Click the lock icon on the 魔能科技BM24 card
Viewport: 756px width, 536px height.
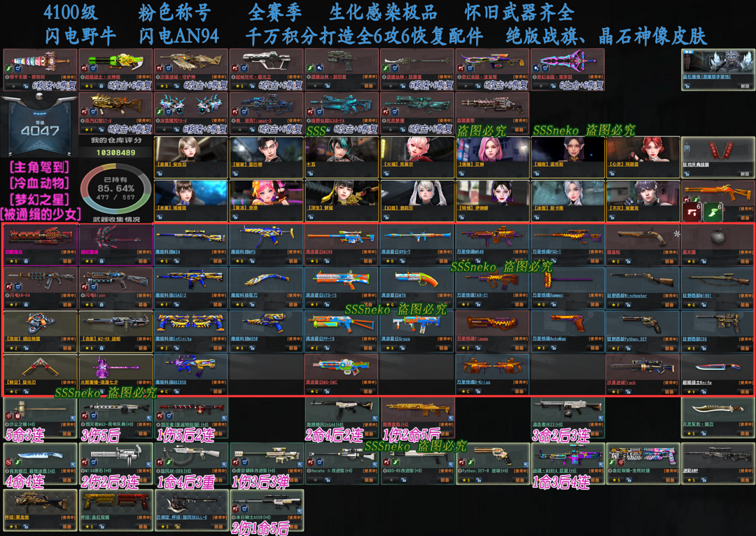point(176,261)
